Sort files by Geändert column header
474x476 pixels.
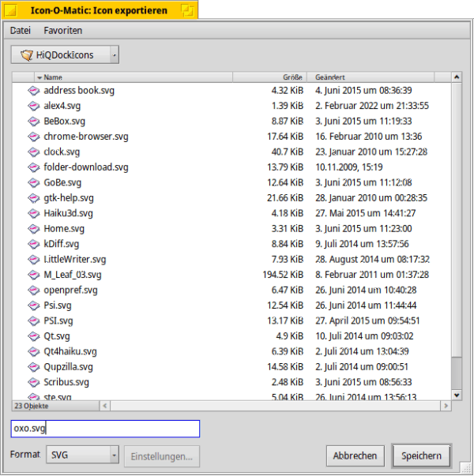379,77
